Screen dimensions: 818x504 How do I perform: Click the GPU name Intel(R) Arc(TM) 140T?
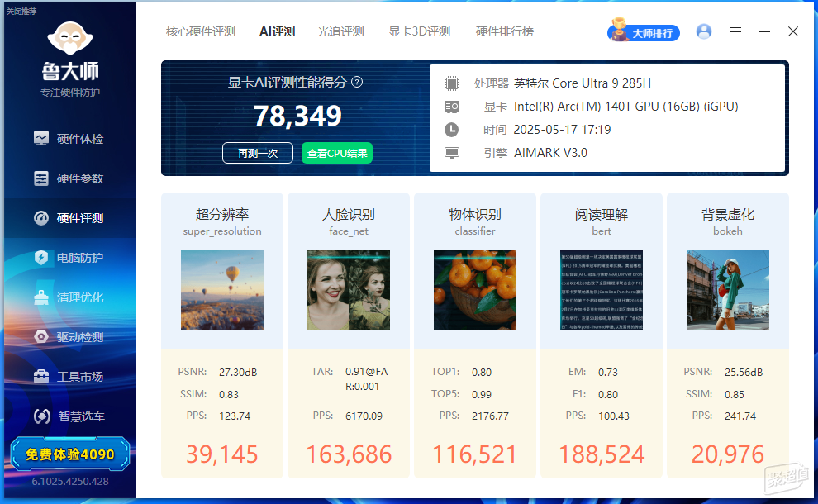[626, 107]
